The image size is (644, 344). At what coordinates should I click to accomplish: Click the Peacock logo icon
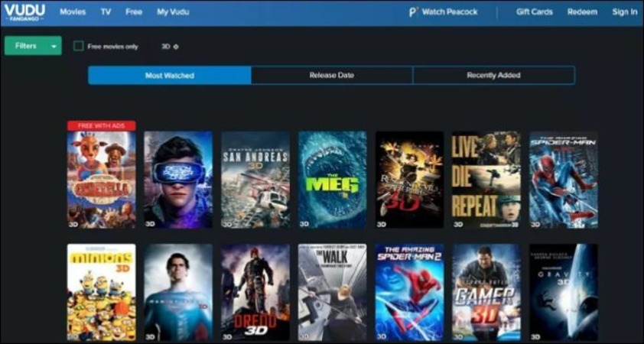(413, 12)
